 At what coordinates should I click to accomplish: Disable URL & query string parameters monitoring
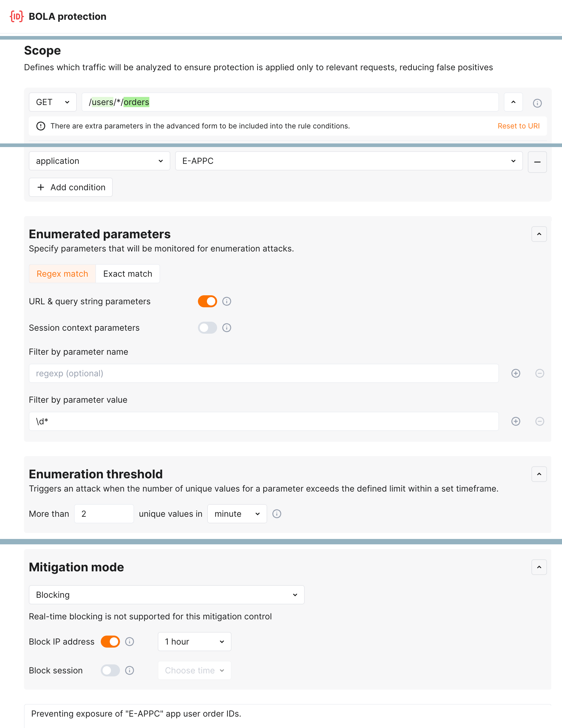(x=207, y=301)
